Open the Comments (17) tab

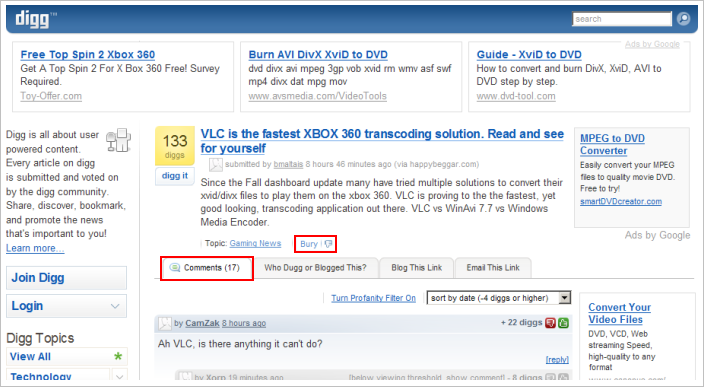click(207, 268)
